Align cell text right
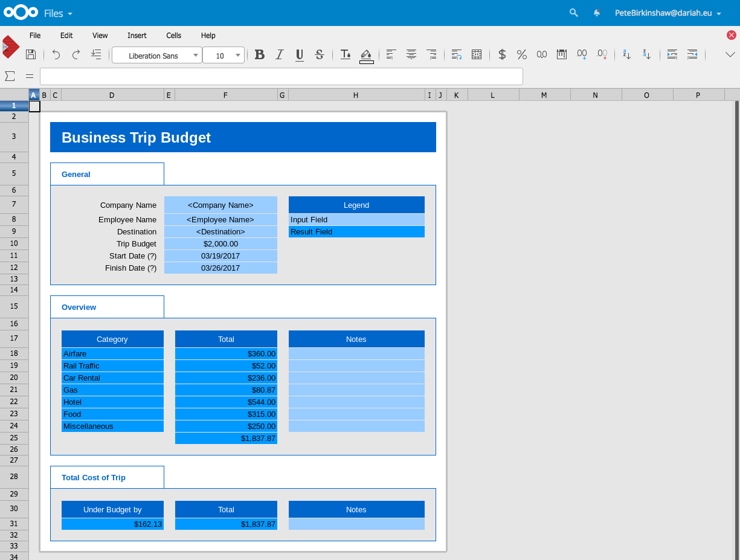 [431, 55]
